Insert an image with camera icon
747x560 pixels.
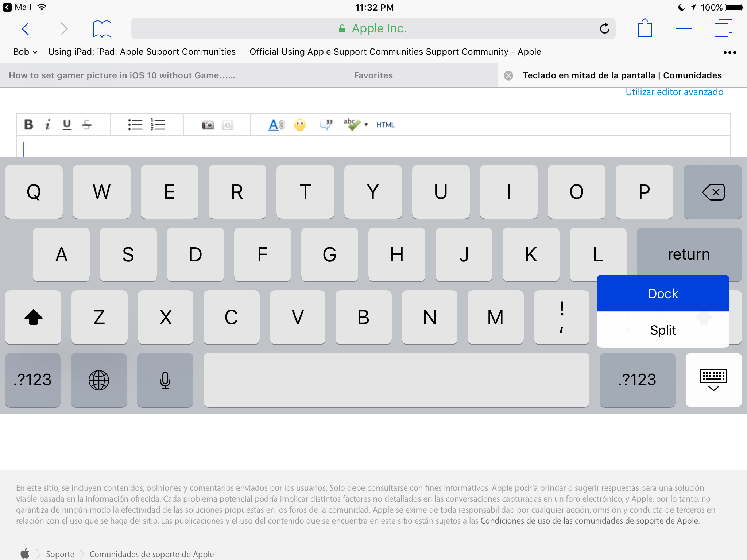pos(208,125)
